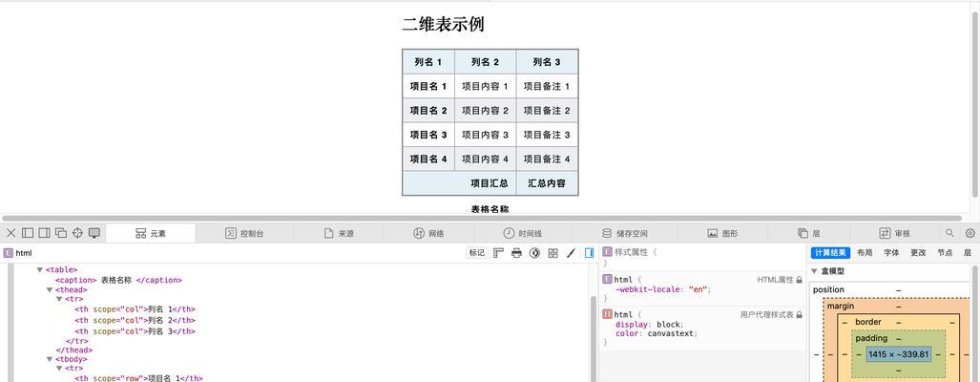Select the 计算结果 sidebar panel
The width and height of the screenshot is (980, 382).
830,252
